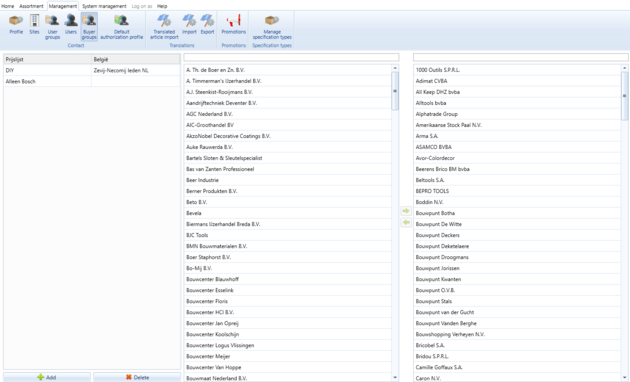
Task: Select the DIY row
Action: click(92, 70)
